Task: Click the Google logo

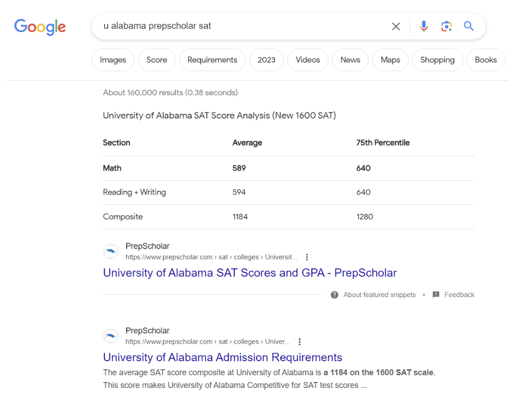Action: [40, 27]
